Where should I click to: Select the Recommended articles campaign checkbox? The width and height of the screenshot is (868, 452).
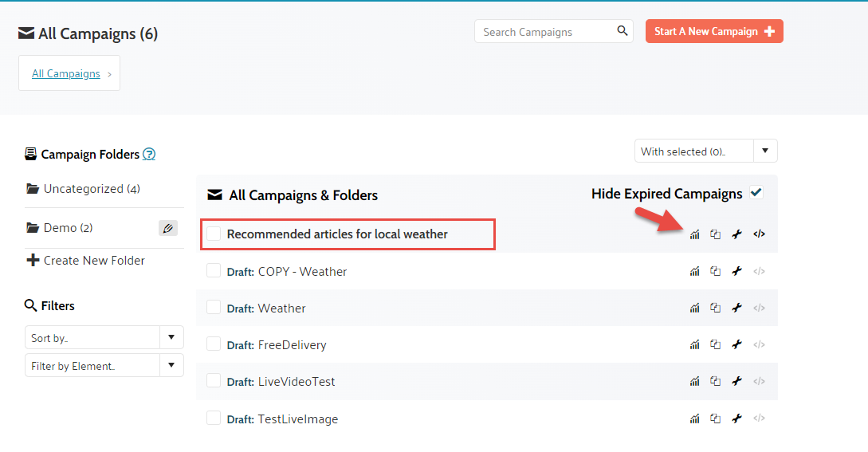(x=214, y=234)
